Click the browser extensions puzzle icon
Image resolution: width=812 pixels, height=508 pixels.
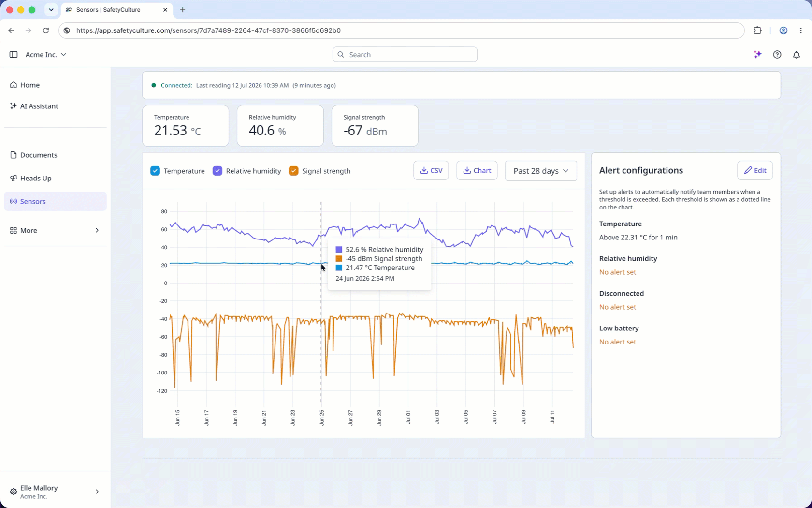(758, 30)
